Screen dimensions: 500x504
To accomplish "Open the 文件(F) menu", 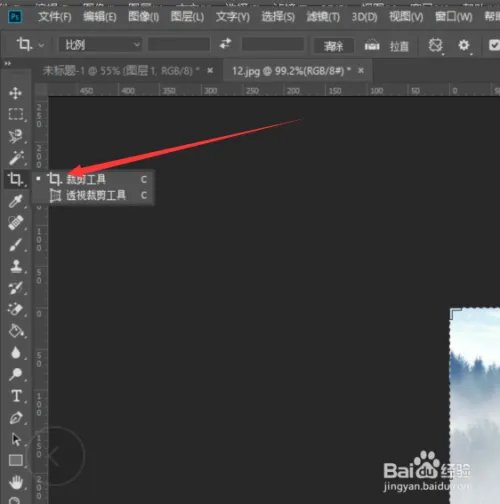I will pyautogui.click(x=55, y=16).
